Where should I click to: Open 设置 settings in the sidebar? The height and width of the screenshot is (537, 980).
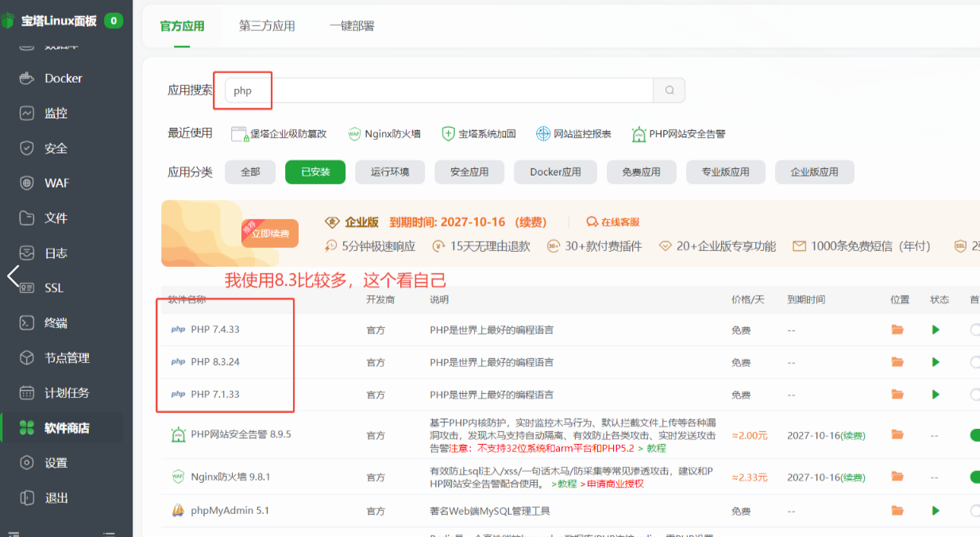56,462
